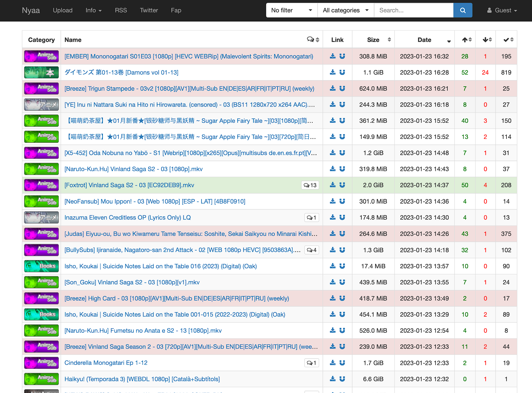Screen dimensions: 532x393
Task: Click Anime Sub category icon for EMBER row
Action: (x=41, y=56)
